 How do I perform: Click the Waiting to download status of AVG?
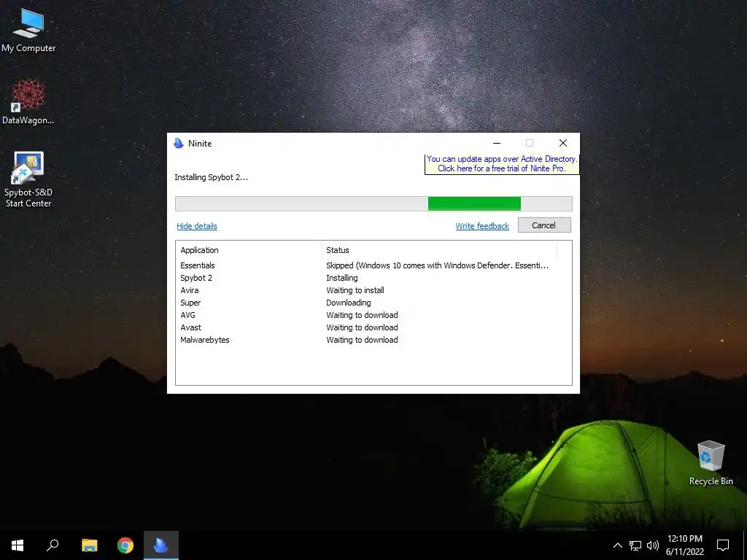[362, 315]
